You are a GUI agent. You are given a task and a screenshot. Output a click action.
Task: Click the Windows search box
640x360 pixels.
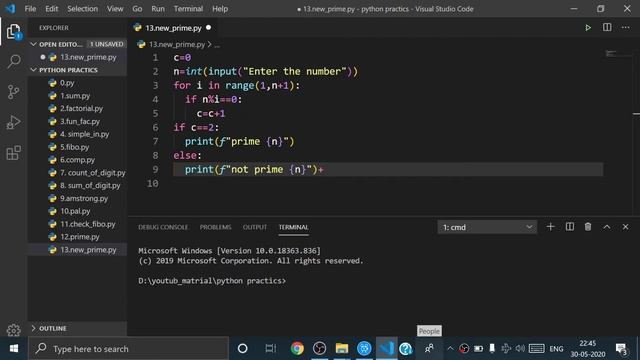128,349
